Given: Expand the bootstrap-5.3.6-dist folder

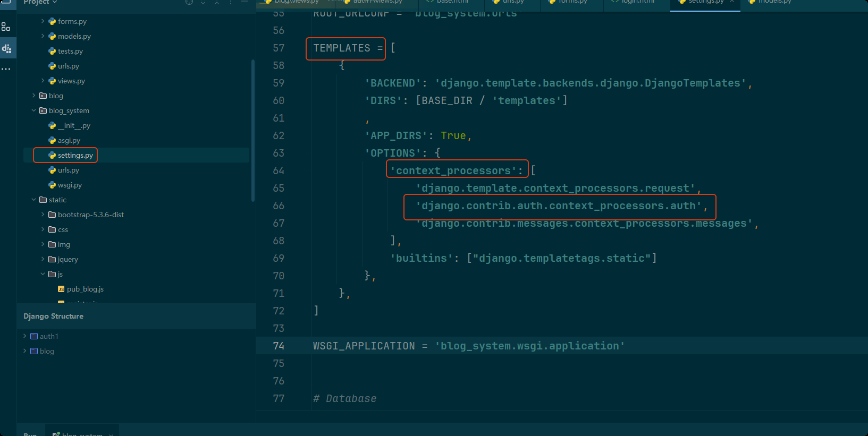Looking at the screenshot, I should coord(43,215).
